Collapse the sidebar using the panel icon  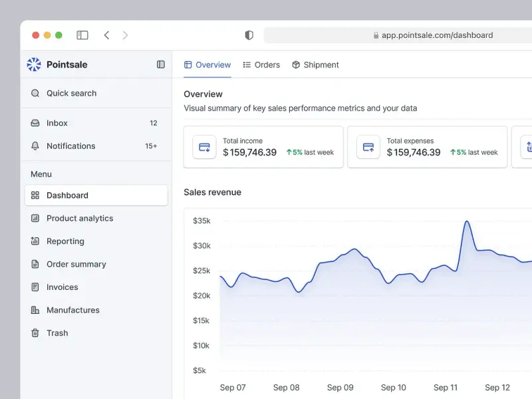point(160,65)
